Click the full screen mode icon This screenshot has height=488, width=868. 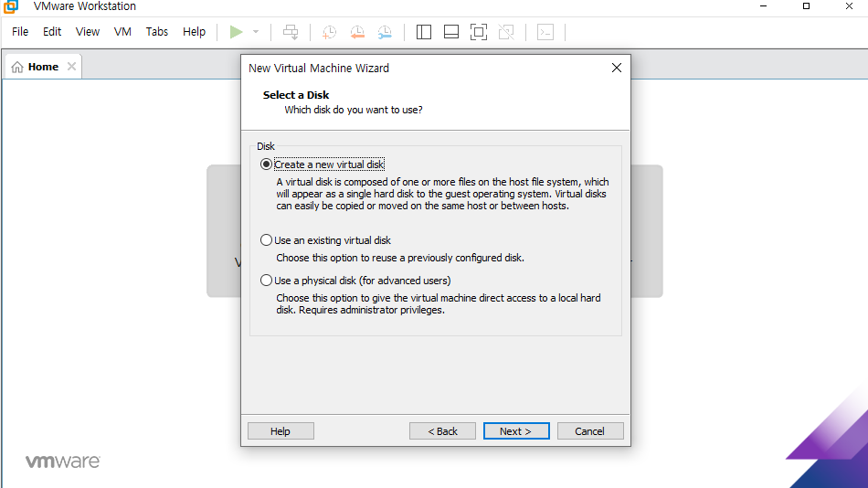479,32
